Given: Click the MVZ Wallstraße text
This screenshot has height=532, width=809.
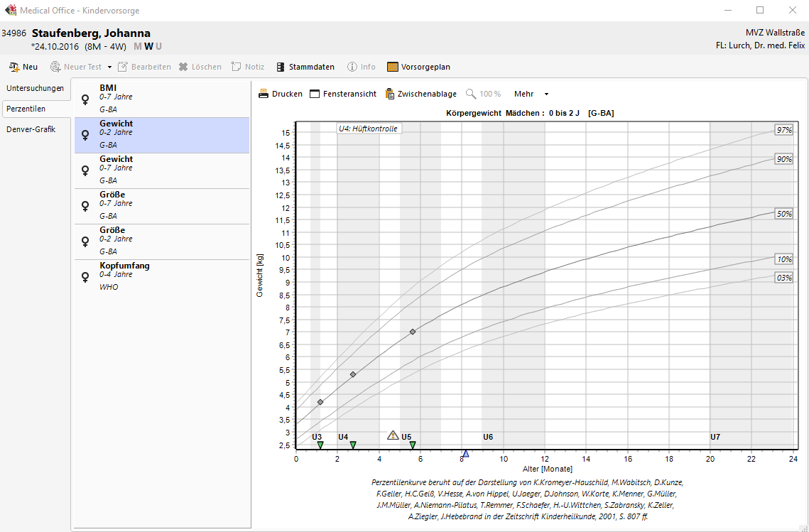Looking at the screenshot, I should [x=775, y=33].
